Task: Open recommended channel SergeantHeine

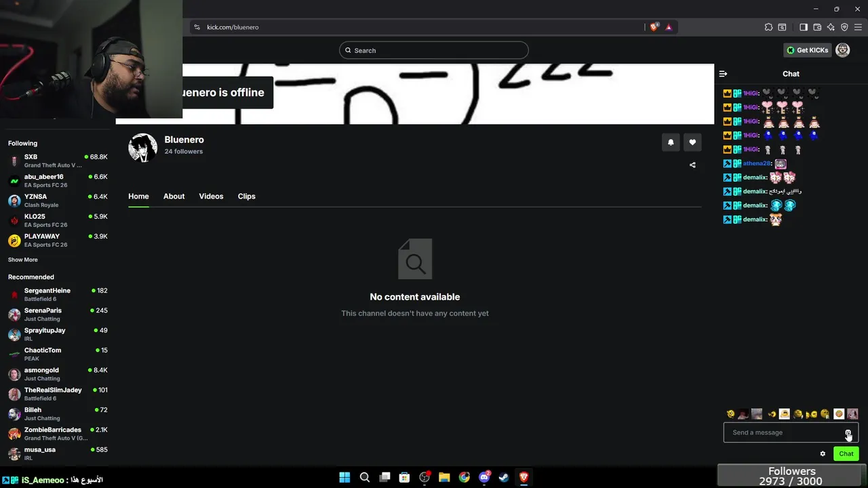Action: tap(58, 294)
